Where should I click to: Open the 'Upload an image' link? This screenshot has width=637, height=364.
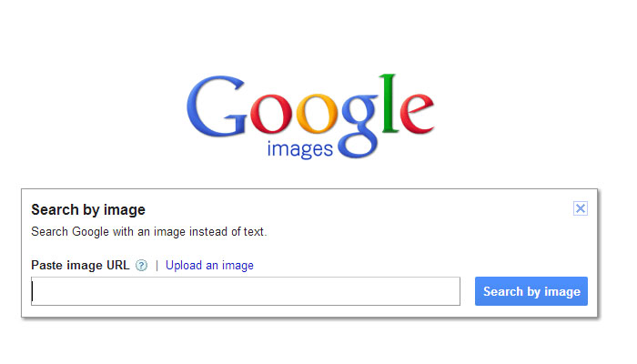point(209,266)
